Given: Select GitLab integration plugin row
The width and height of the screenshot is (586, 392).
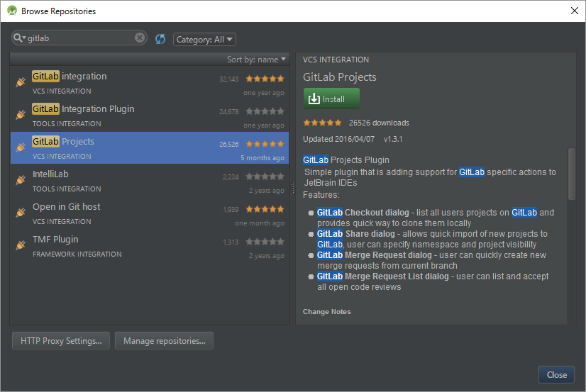Looking at the screenshot, I should pyautogui.click(x=150, y=83).
